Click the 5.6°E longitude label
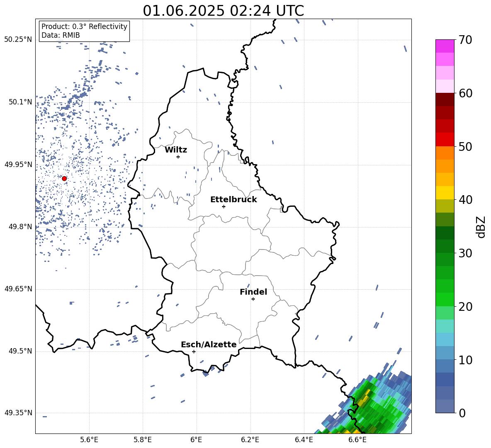This screenshot has width=491, height=448. (x=89, y=440)
